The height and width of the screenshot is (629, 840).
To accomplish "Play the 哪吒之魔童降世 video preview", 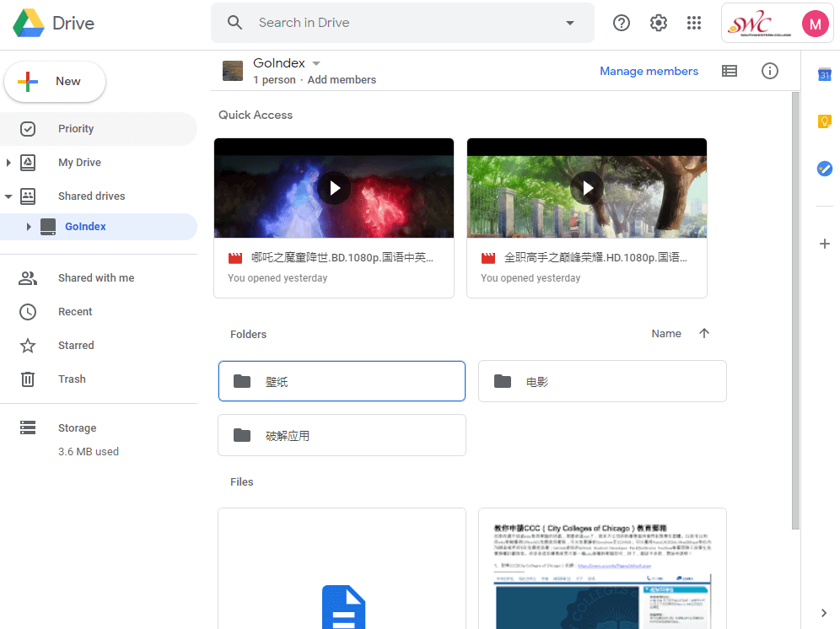I will click(x=334, y=188).
